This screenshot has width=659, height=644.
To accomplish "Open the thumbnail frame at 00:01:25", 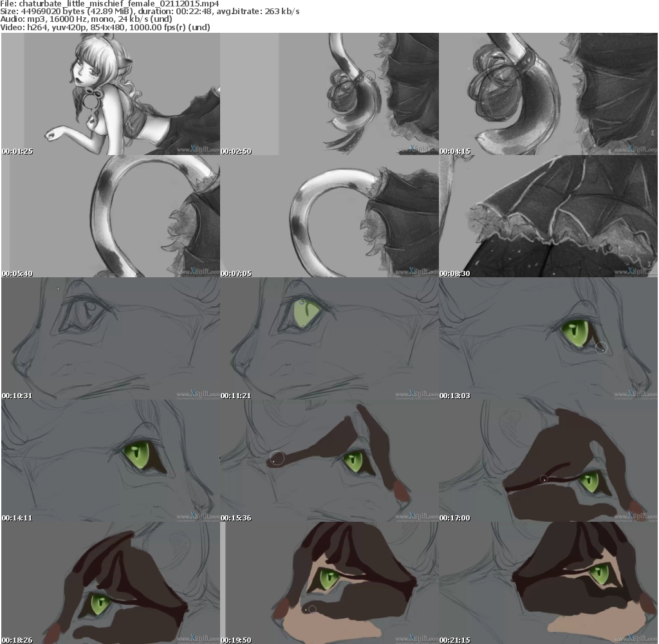I will click(x=111, y=94).
